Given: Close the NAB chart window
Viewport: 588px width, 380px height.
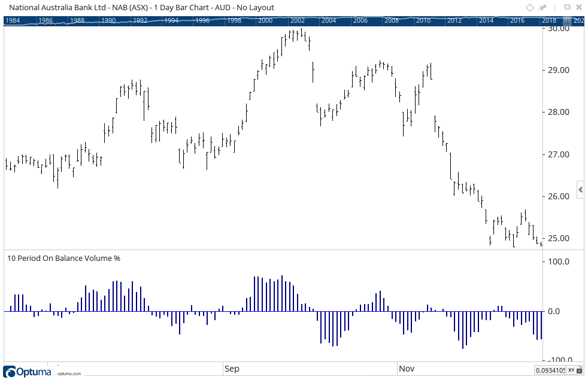Looking at the screenshot, I should [x=579, y=7].
